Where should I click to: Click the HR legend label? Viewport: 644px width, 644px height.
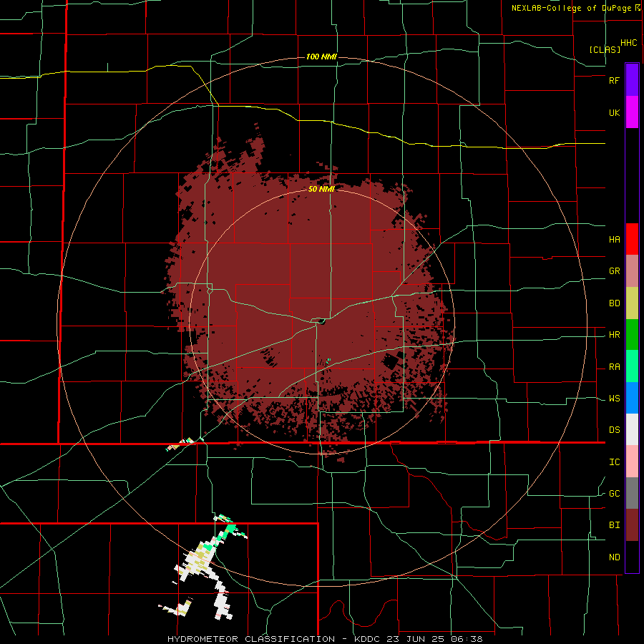point(614,335)
